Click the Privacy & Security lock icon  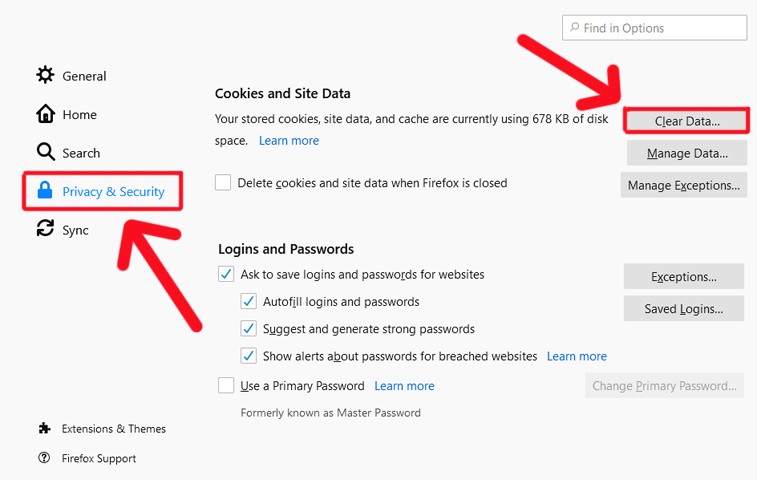45,191
